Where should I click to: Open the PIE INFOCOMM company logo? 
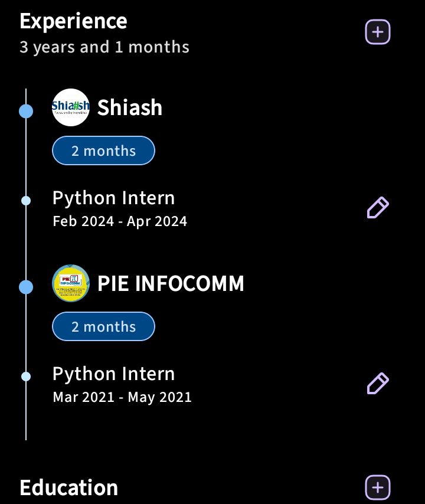[x=71, y=283]
